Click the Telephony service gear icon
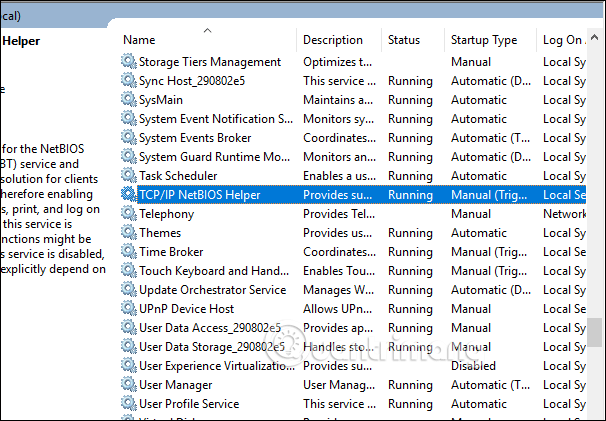 128,214
